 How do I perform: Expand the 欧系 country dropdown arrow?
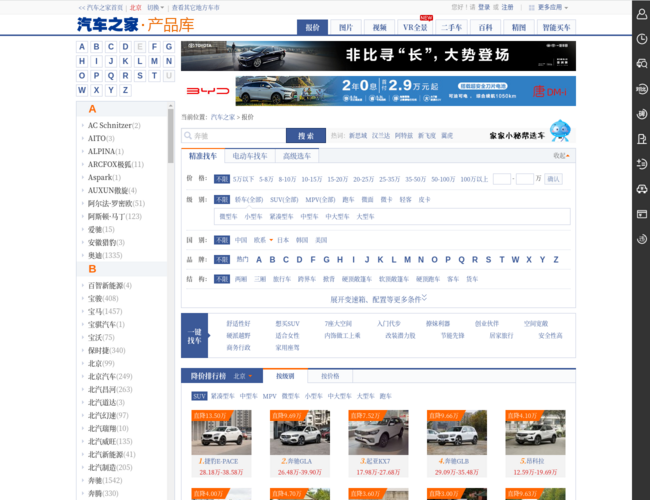271,240
